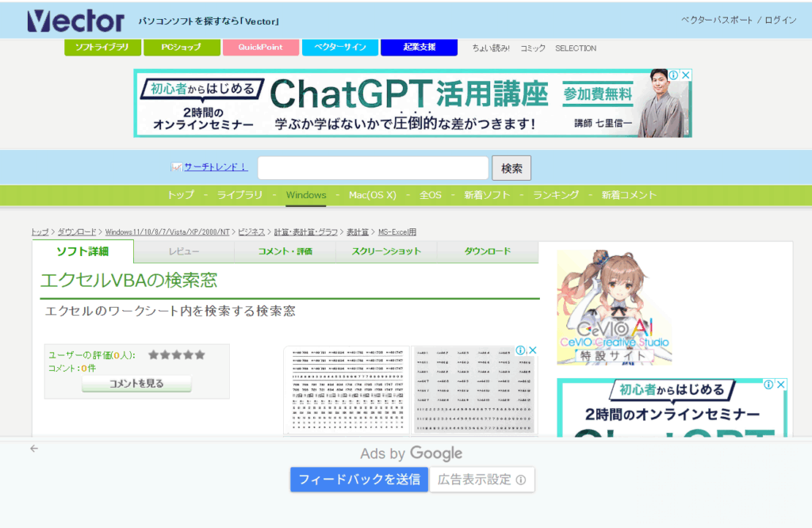Open 起業支援 tab

click(419, 47)
